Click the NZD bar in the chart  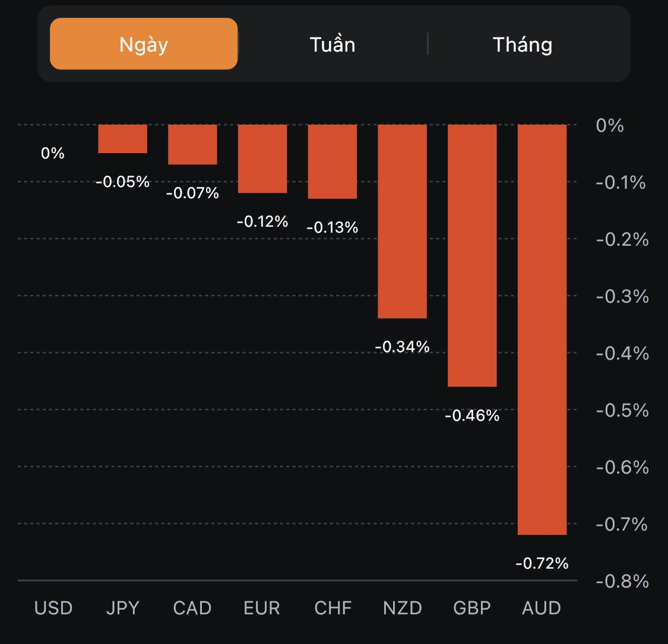tap(403, 221)
